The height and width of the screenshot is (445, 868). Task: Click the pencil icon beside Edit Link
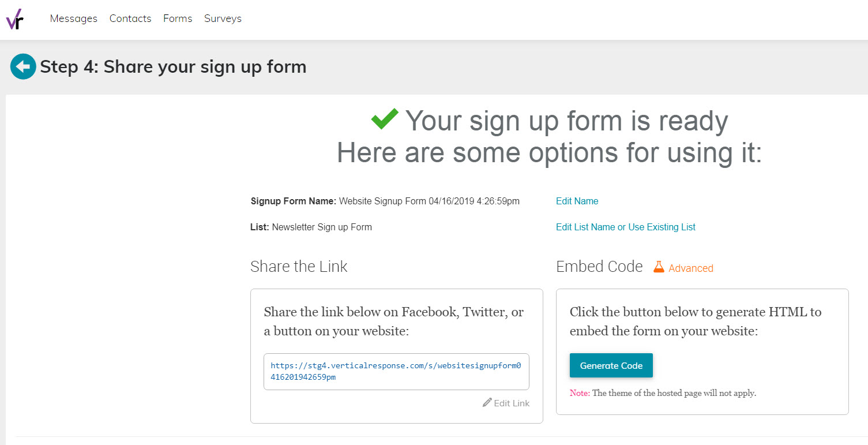(487, 402)
